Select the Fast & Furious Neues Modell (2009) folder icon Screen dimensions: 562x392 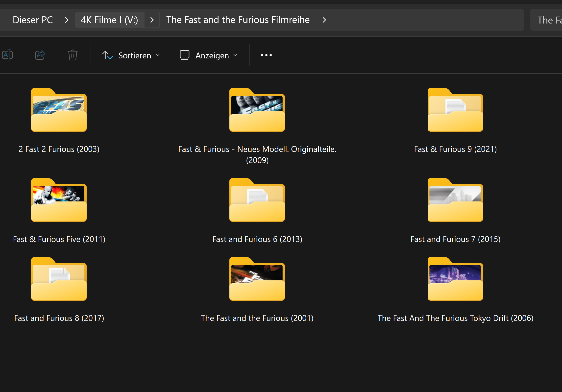click(257, 110)
